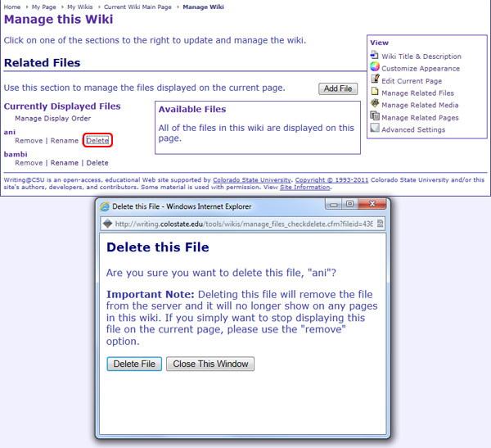Click Rename link for the bambi file
491x448 pixels.
(65, 163)
